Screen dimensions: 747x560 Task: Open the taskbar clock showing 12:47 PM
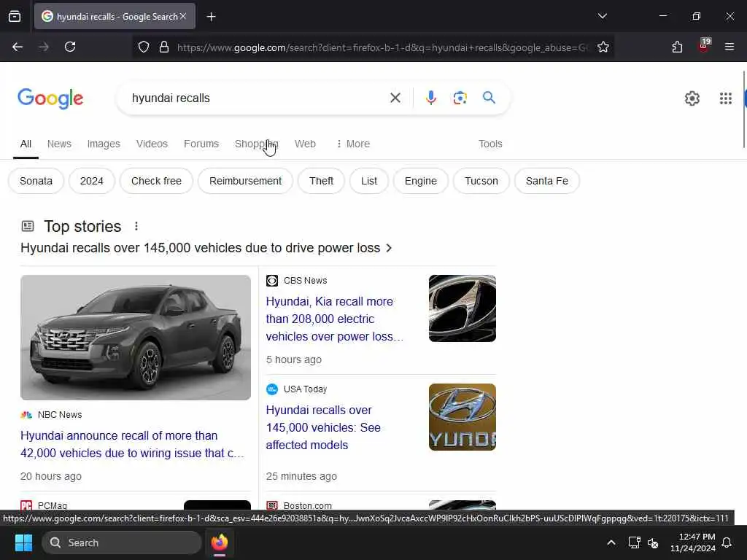pyautogui.click(x=693, y=542)
